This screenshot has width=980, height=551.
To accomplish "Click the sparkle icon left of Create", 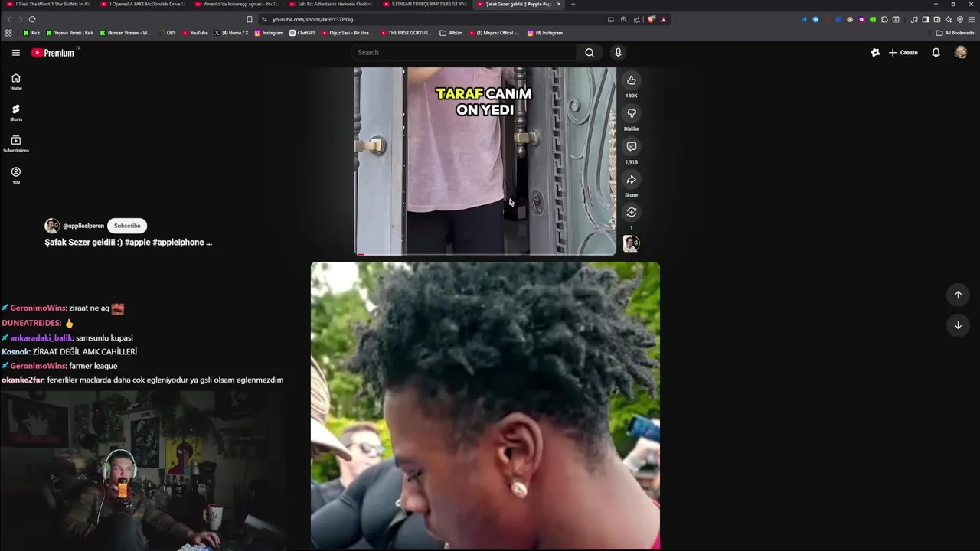I will pyautogui.click(x=875, y=53).
